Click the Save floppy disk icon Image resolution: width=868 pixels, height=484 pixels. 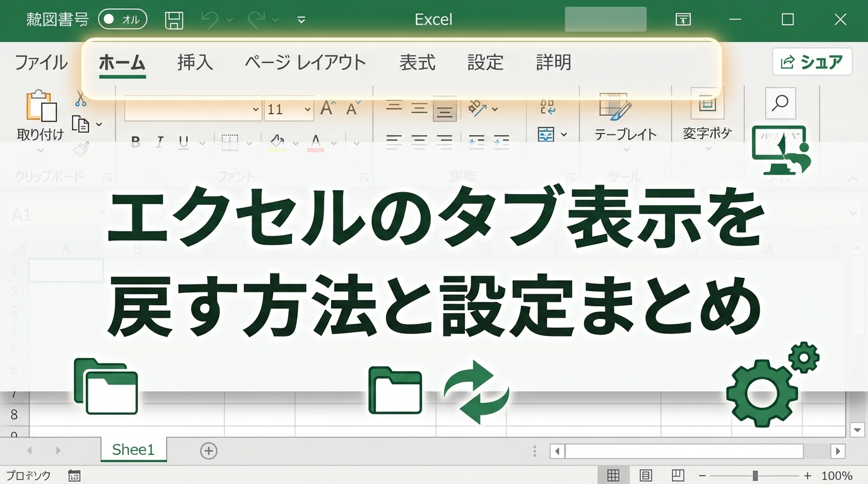[x=174, y=20]
